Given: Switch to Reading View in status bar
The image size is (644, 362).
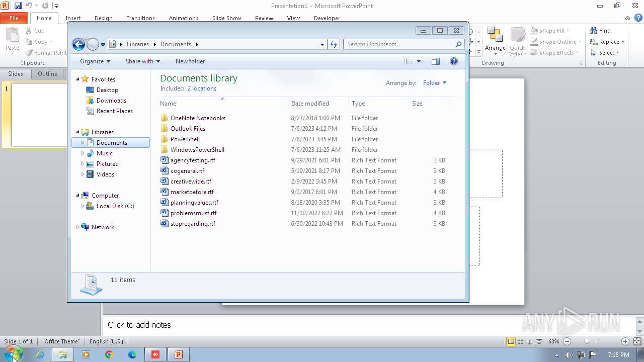Looking at the screenshot, I should (530, 341).
